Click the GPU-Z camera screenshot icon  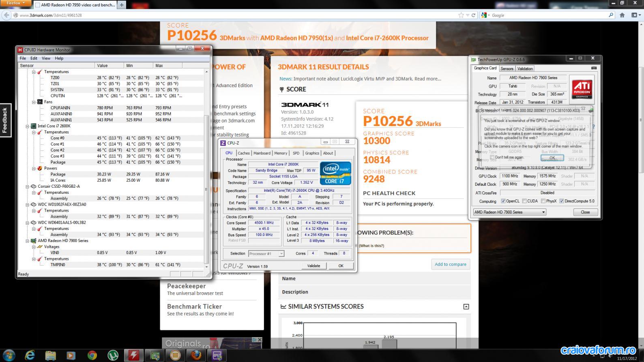point(594,68)
